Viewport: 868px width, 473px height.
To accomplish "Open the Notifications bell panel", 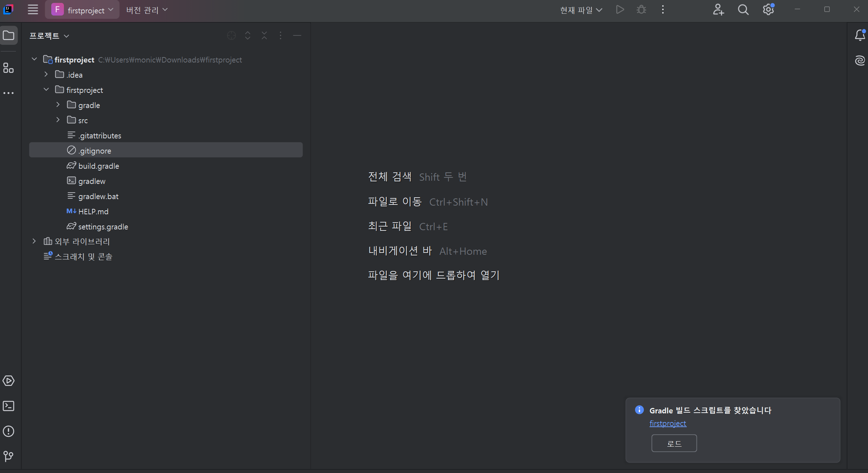I will [860, 35].
